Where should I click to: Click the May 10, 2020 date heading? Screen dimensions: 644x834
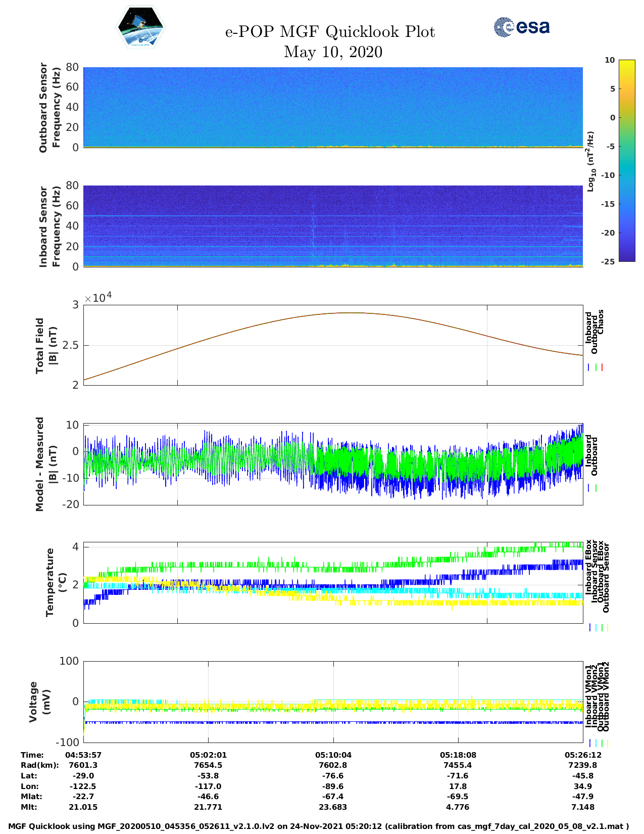point(333,52)
